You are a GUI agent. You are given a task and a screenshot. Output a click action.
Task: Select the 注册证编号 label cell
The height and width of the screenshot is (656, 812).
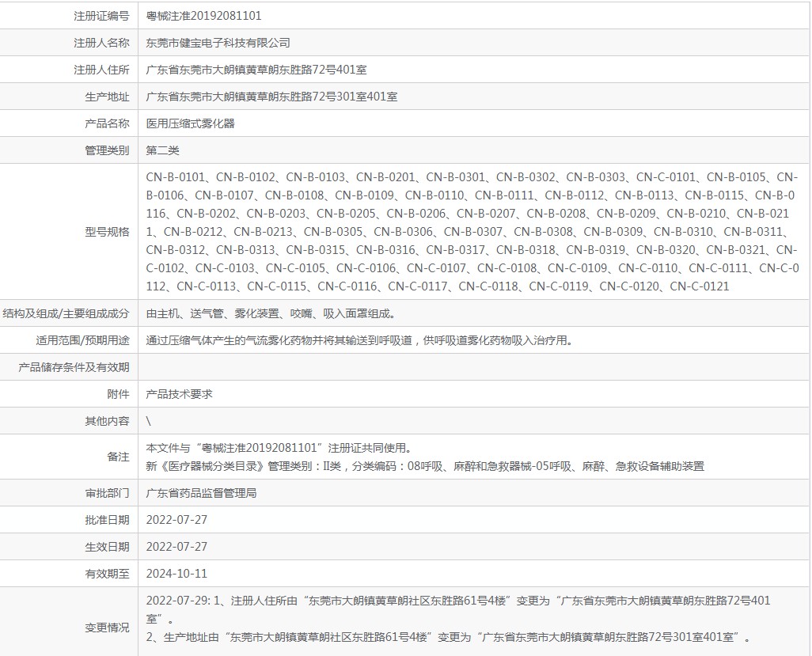[69, 16]
